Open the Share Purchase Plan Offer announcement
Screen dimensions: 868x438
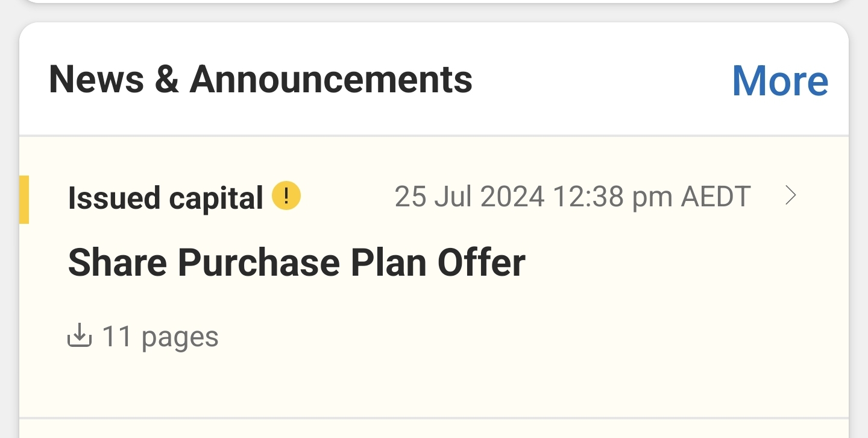point(297,263)
